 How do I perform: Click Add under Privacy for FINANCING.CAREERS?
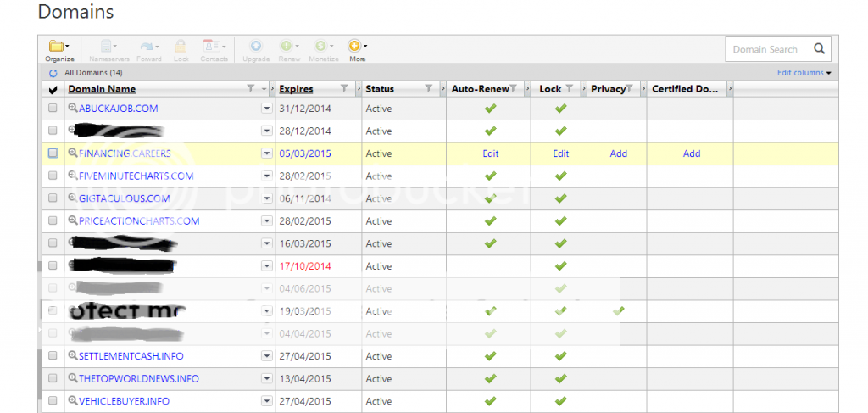click(x=618, y=153)
